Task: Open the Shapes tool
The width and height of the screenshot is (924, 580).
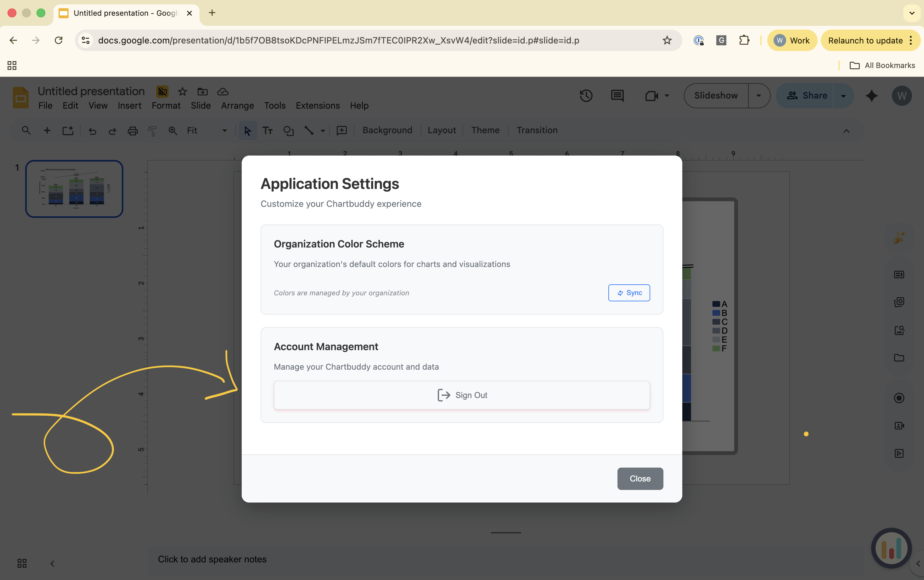Action: click(x=288, y=130)
